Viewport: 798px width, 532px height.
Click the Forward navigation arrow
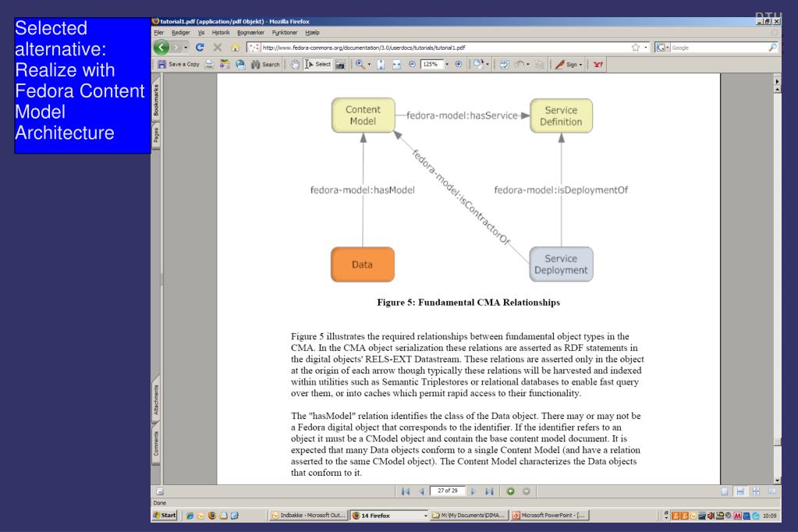[176, 48]
